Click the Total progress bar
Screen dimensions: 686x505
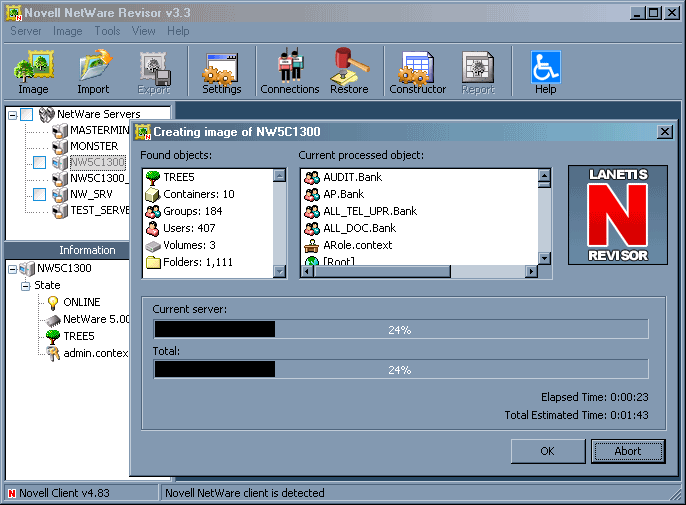click(x=401, y=370)
